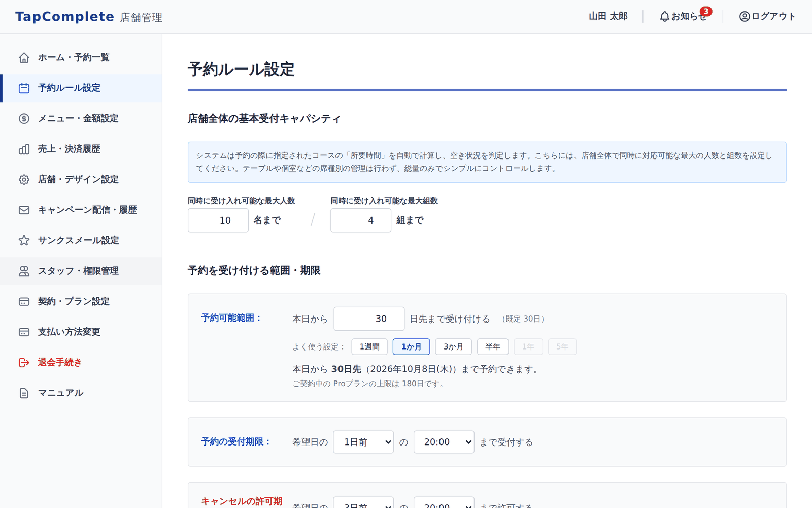Choose the 3か月 preset button
Viewport: 812px width, 508px height.
pos(453,346)
